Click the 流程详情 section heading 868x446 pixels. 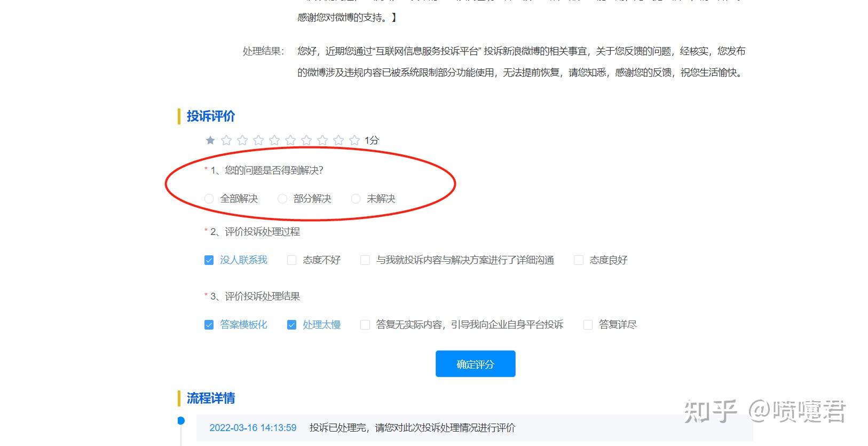pyautogui.click(x=211, y=398)
